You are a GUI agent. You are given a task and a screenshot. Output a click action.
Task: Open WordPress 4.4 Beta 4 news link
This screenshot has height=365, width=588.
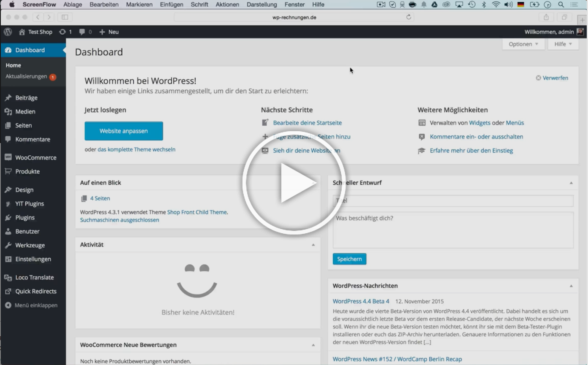coord(361,301)
